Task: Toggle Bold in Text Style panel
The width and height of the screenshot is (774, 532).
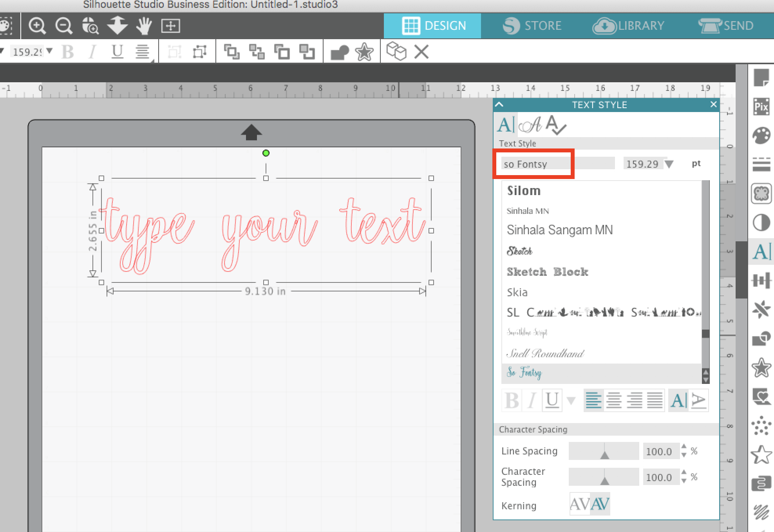Action: click(x=512, y=400)
